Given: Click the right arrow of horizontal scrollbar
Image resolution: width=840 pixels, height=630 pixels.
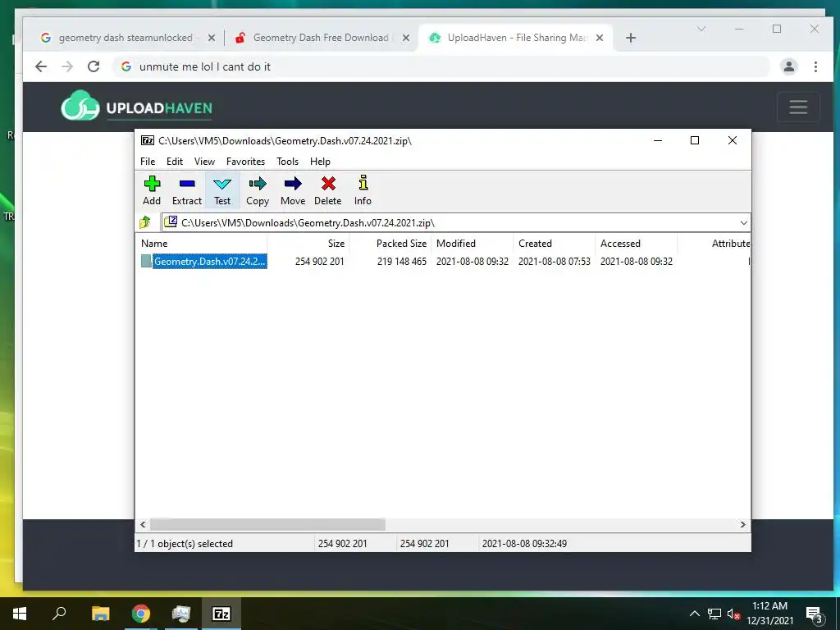Looking at the screenshot, I should [742, 524].
